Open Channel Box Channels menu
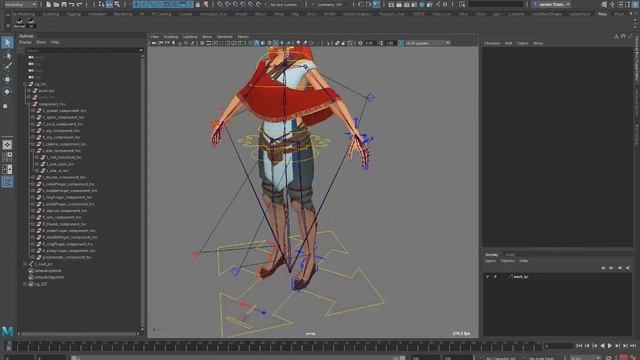The height and width of the screenshot is (360, 640). coord(492,43)
